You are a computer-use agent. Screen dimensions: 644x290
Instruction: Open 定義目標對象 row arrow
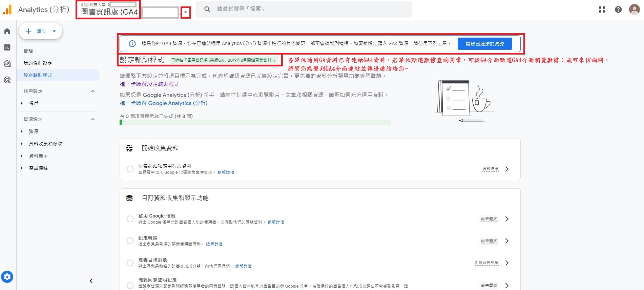507,263
